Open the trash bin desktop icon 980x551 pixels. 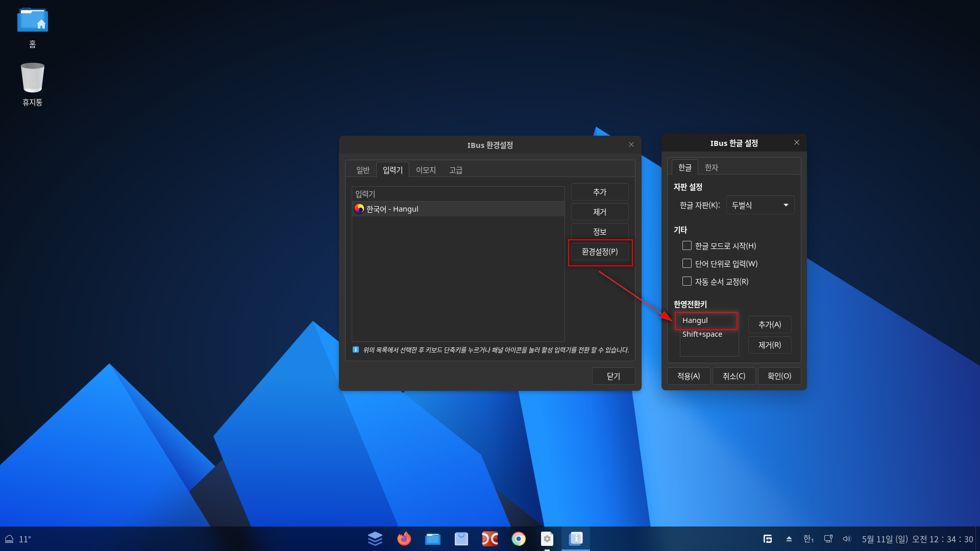pyautogui.click(x=33, y=78)
